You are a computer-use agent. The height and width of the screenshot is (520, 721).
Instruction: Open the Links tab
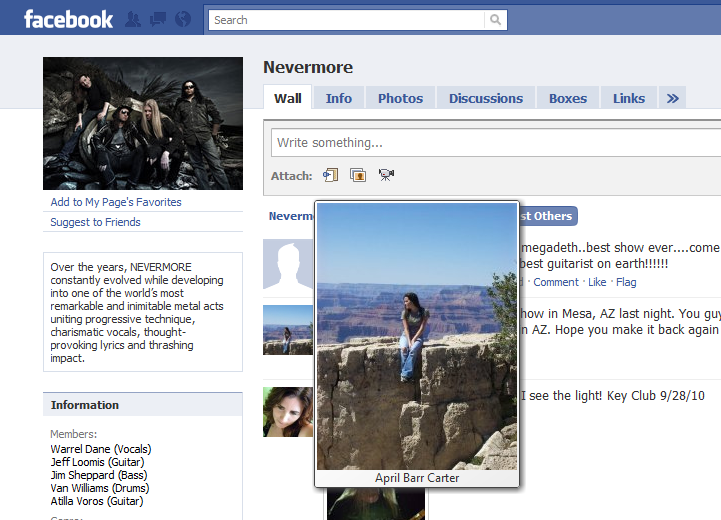629,98
